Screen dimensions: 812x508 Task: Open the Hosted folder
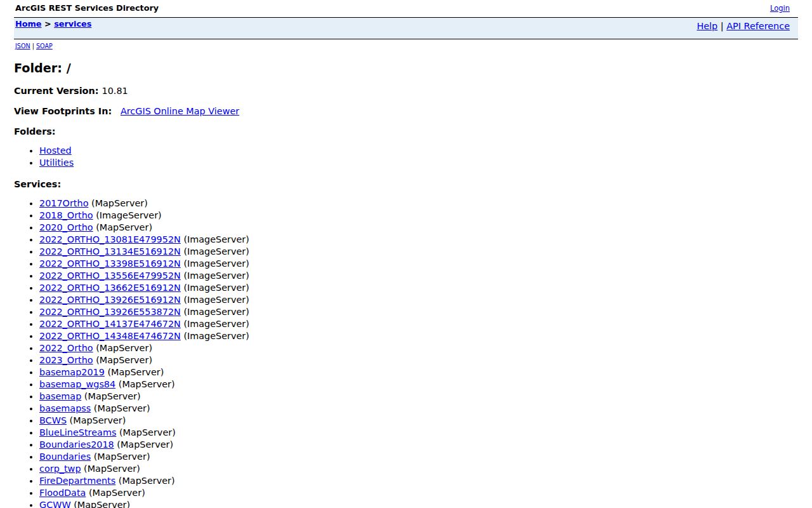[55, 150]
